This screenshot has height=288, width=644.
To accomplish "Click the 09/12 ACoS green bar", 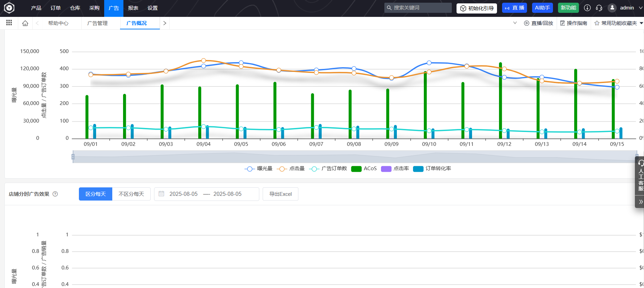I will [500, 101].
